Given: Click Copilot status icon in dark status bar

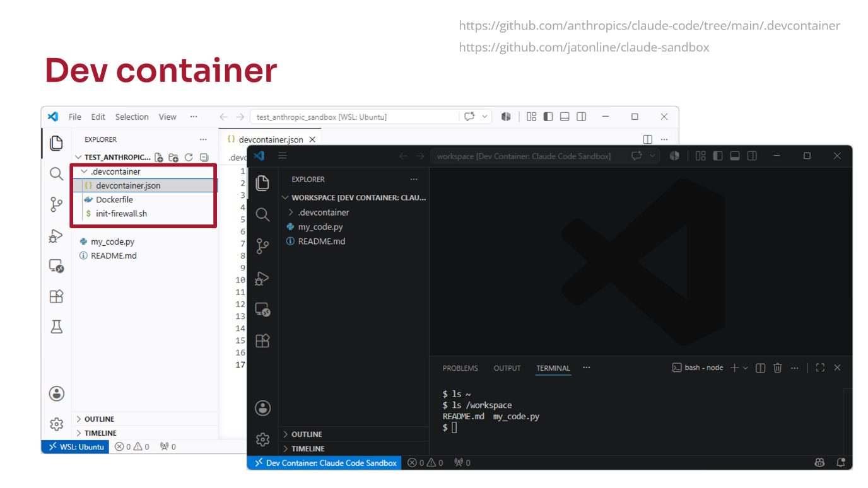Looking at the screenshot, I should tap(819, 463).
